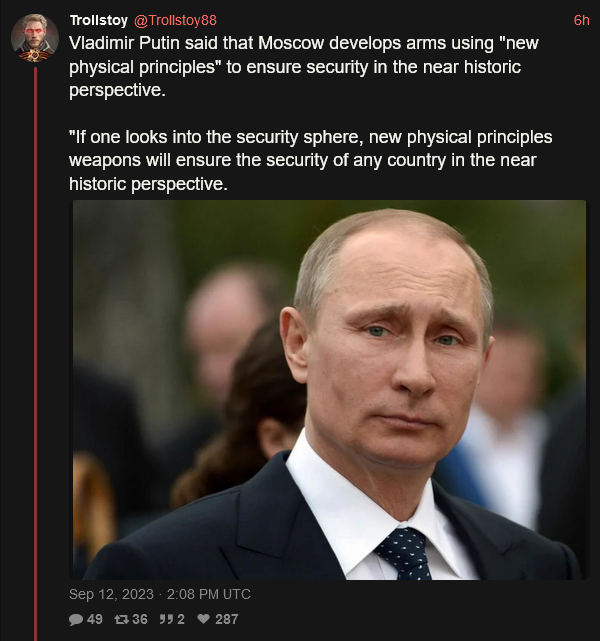View the 287 likes count
Image resolution: width=600 pixels, height=641 pixels.
coord(226,619)
